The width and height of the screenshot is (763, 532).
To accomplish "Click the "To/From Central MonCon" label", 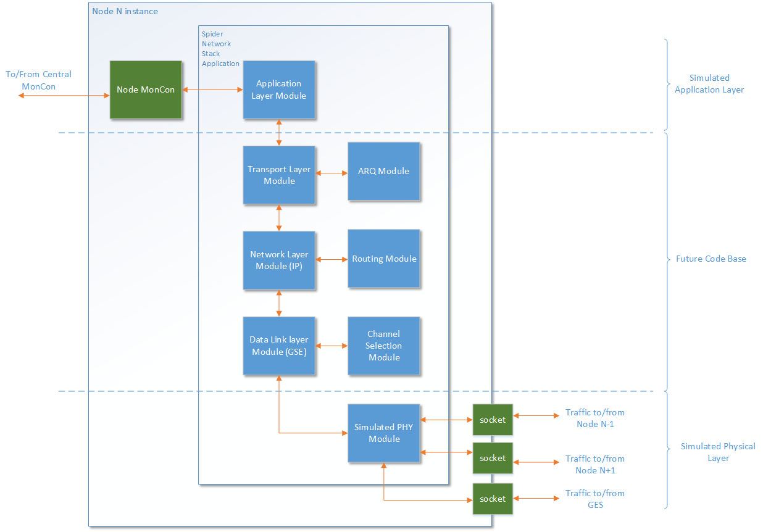I will [x=38, y=80].
